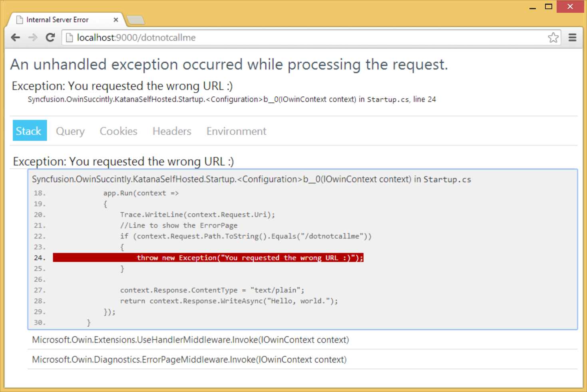The image size is (587, 392).
Task: Open a new browser tab
Action: point(135,20)
